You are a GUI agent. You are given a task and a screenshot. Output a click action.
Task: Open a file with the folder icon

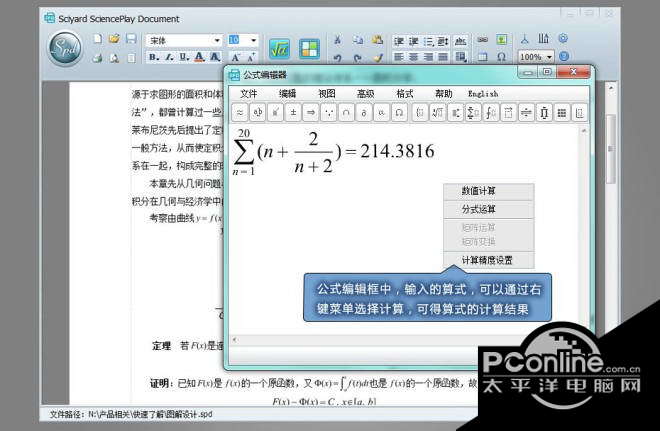(114, 39)
